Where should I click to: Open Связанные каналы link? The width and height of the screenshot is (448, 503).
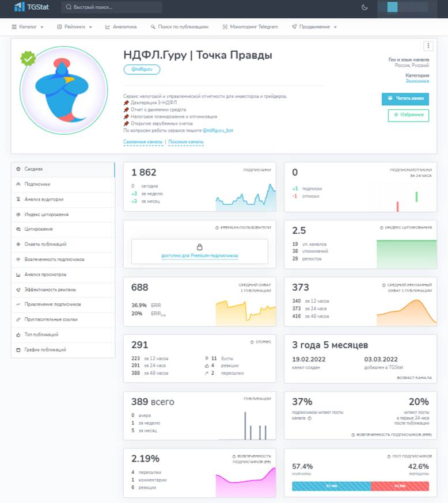[143, 142]
